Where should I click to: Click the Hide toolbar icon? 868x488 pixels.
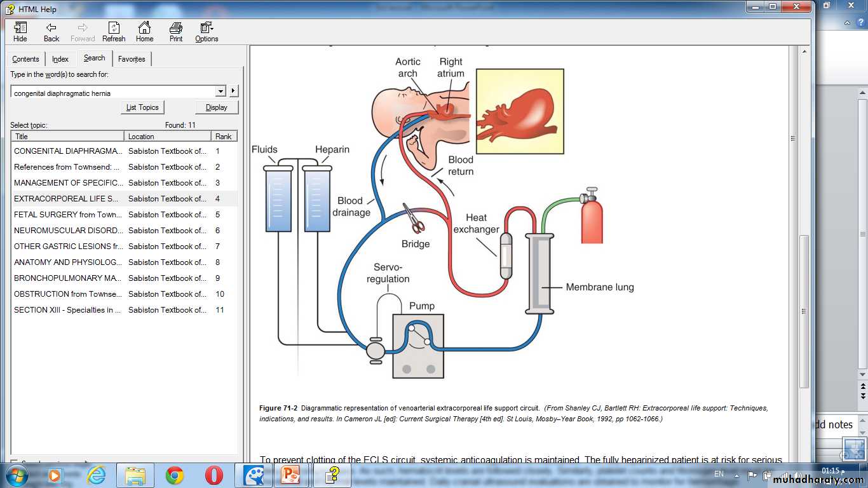[x=20, y=32]
